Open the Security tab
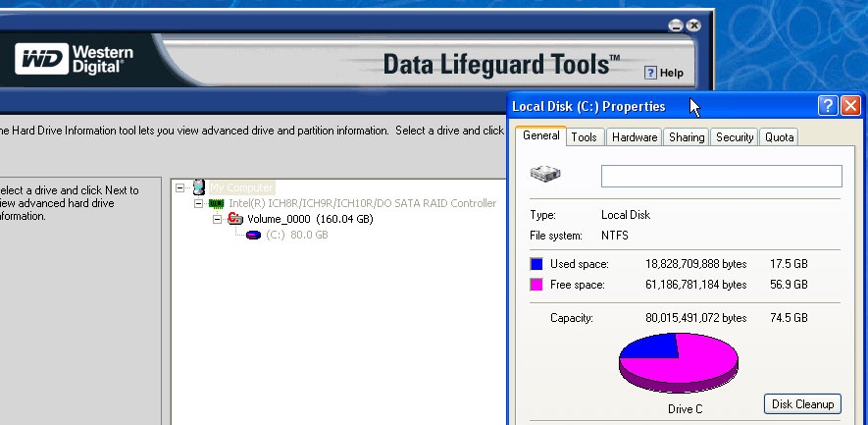 coord(735,137)
